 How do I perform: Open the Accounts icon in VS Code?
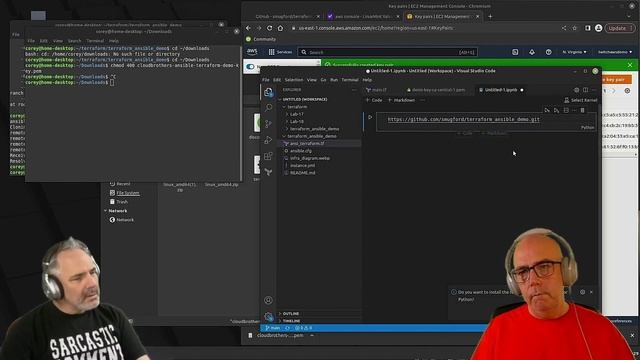268,300
